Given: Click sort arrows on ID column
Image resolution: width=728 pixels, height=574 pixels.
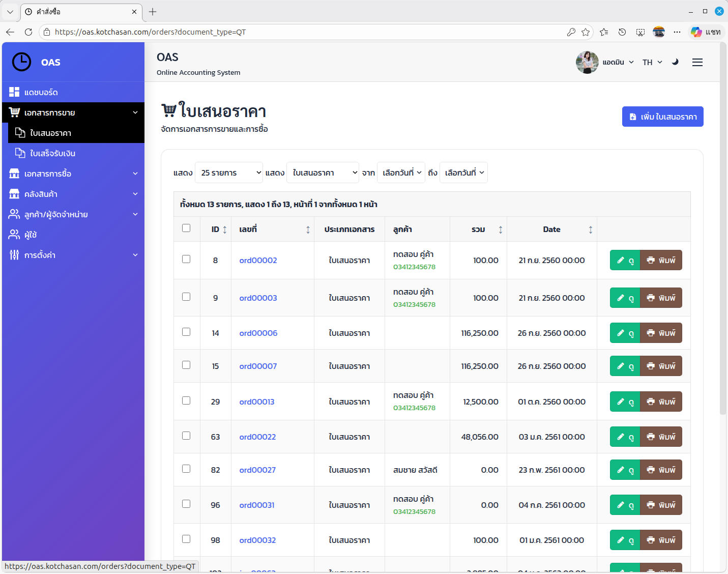Looking at the screenshot, I should coord(225,230).
